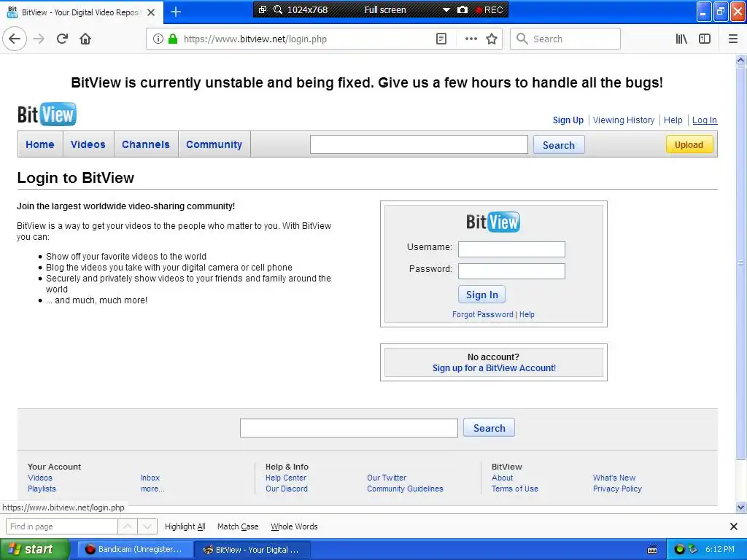
Task: Click the Firefox toolbar Search box
Action: pos(565,39)
